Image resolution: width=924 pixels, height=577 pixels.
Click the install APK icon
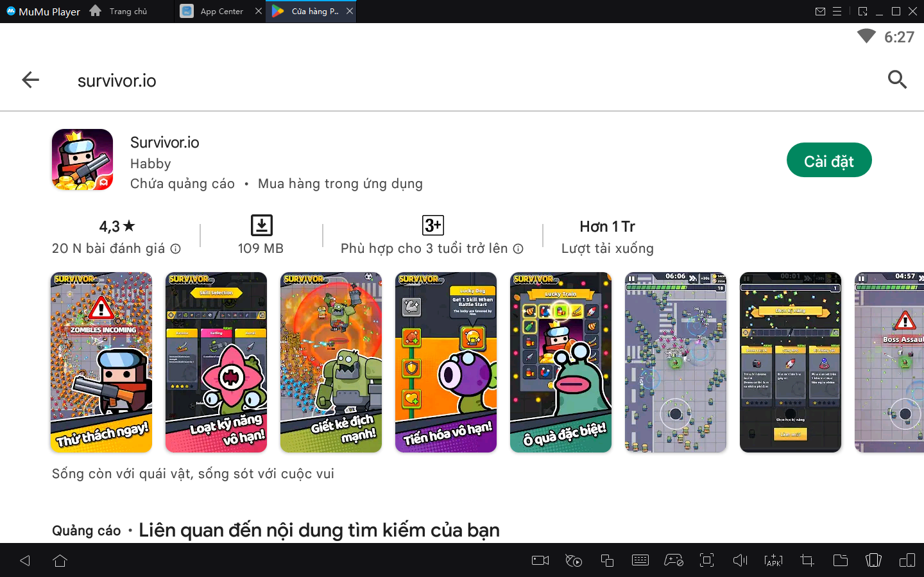773,560
